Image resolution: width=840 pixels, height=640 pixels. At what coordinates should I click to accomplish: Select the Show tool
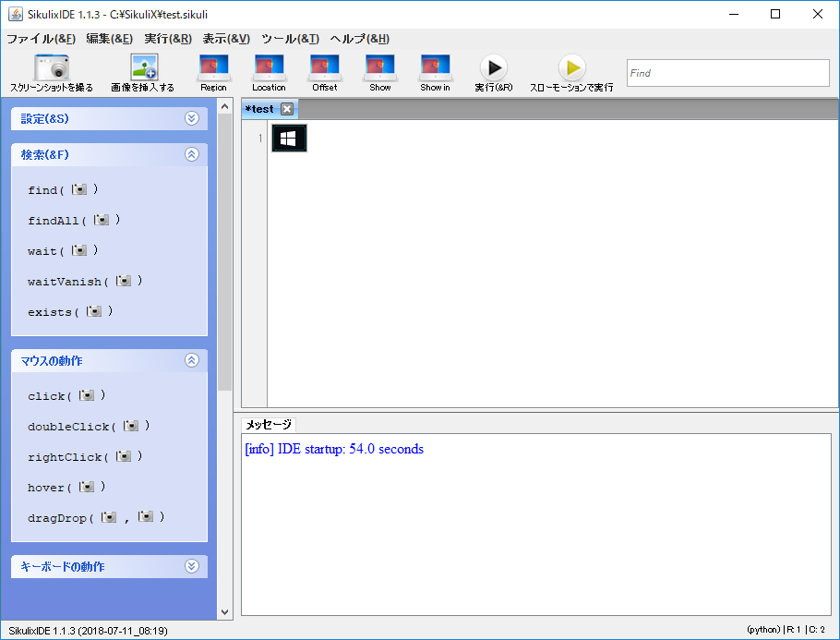point(379,69)
